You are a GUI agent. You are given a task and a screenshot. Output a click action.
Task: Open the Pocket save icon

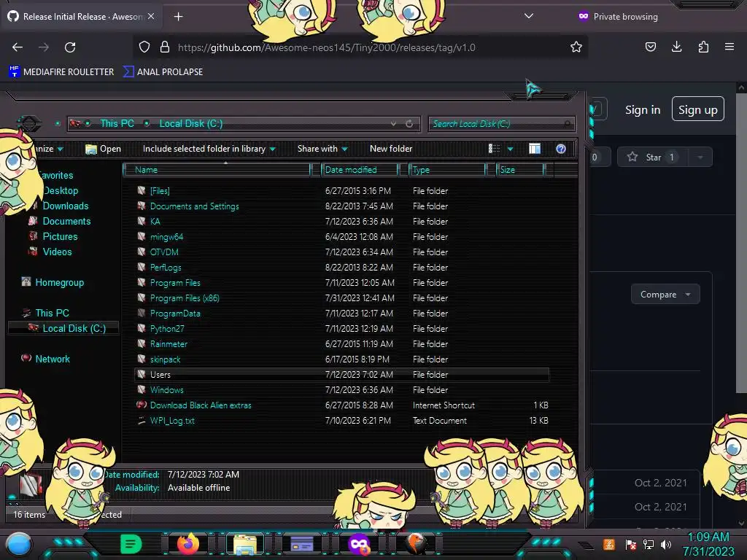click(x=650, y=47)
